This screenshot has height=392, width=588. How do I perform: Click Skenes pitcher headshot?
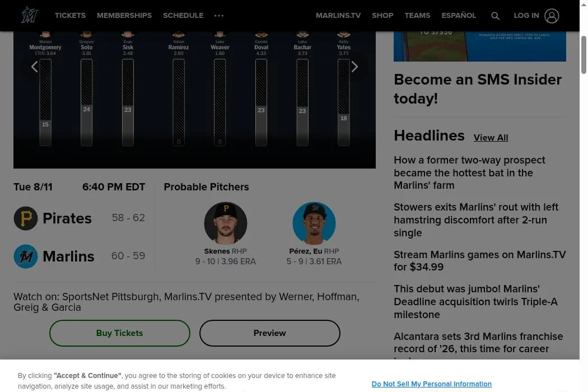click(225, 223)
